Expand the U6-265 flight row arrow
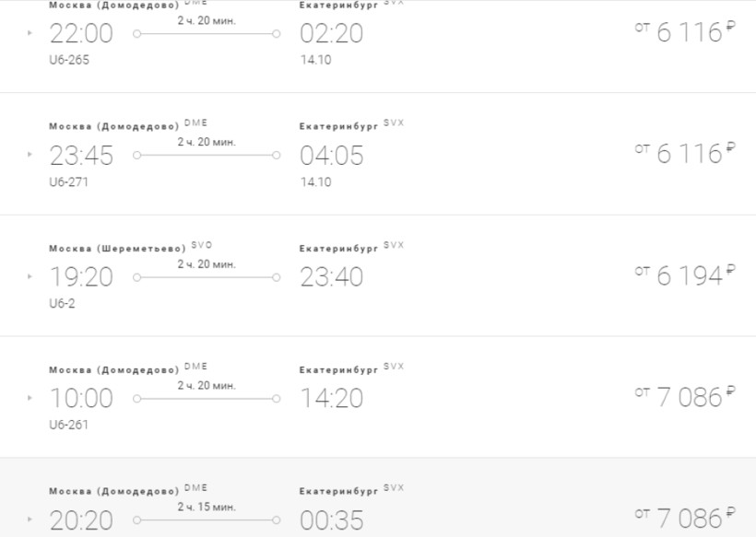 click(x=30, y=34)
